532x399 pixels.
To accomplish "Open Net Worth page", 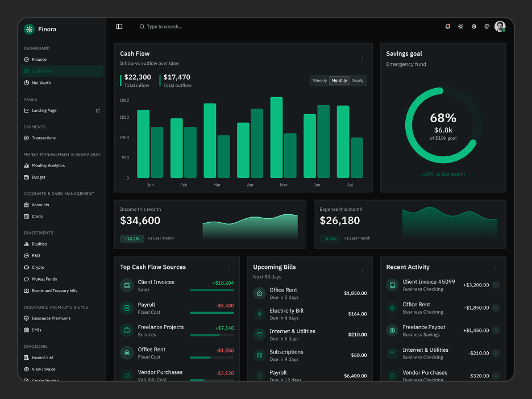I will click(62, 83).
